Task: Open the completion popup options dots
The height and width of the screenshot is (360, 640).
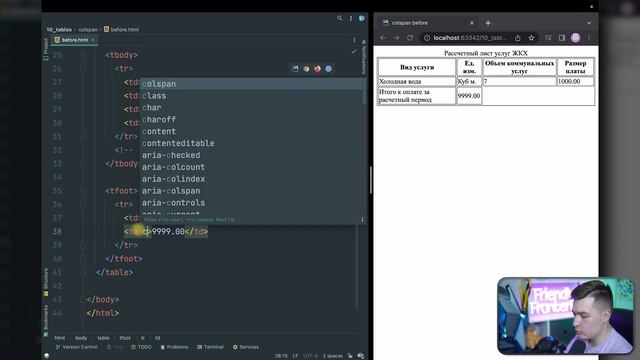Action: tap(362, 220)
